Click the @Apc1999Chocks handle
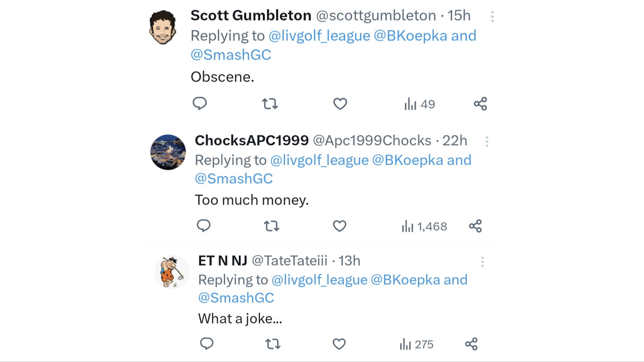The image size is (644, 362). pos(372,140)
